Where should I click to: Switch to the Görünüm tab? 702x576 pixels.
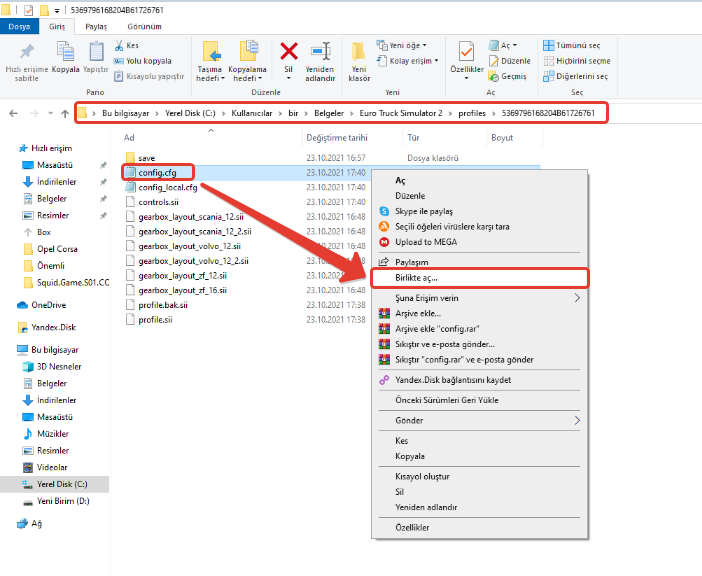144,26
